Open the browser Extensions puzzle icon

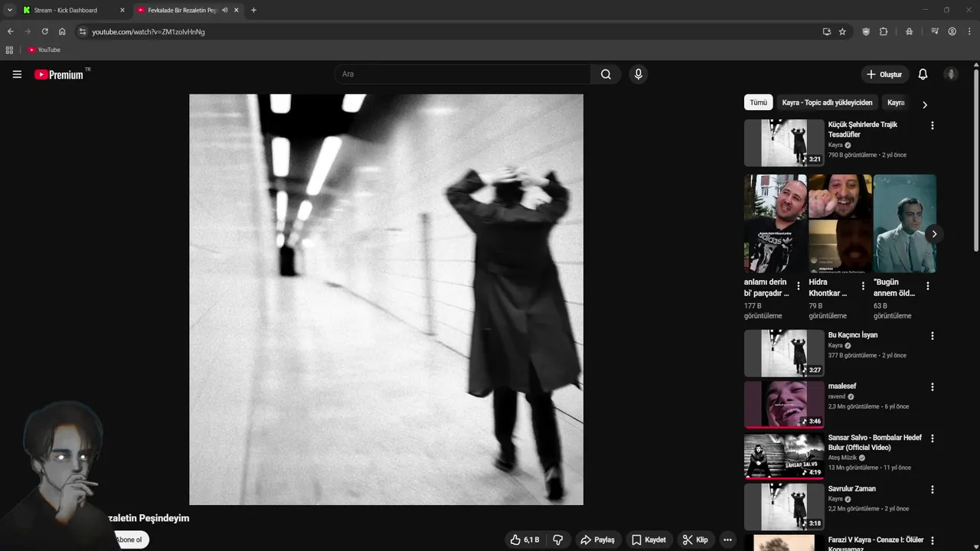tap(884, 31)
